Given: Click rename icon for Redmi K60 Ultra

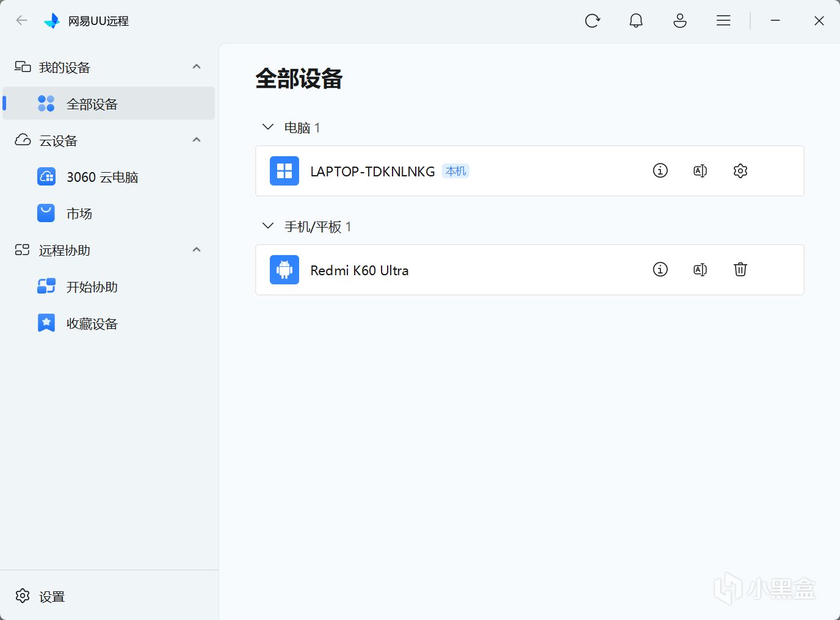Looking at the screenshot, I should tap(700, 270).
